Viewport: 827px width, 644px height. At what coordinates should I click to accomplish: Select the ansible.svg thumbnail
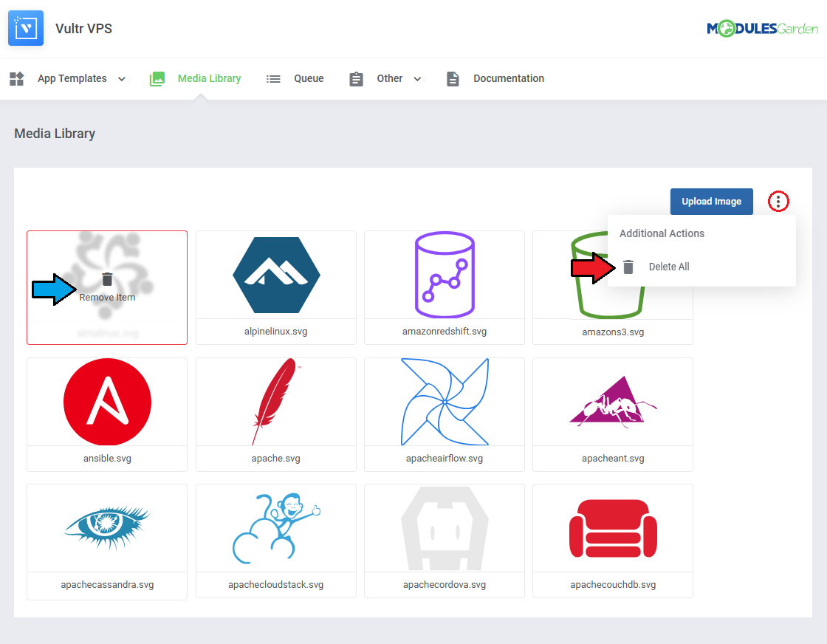coord(107,402)
